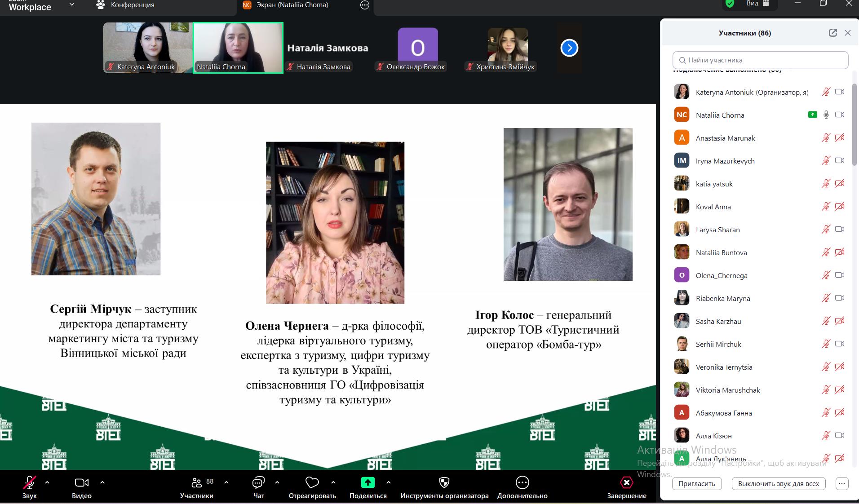859x504 pixels.
Task: Toggle microphone mute with Звук button
Action: click(x=30, y=483)
